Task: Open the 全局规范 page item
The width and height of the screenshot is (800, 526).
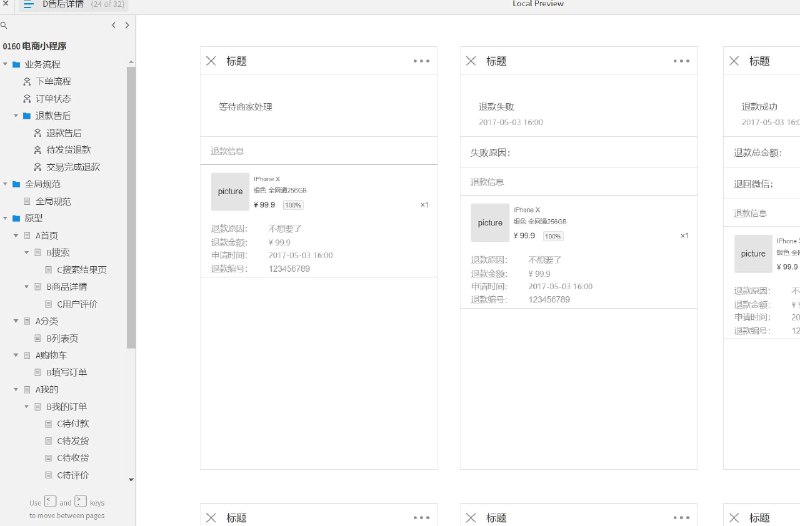Action: pyautogui.click(x=53, y=202)
